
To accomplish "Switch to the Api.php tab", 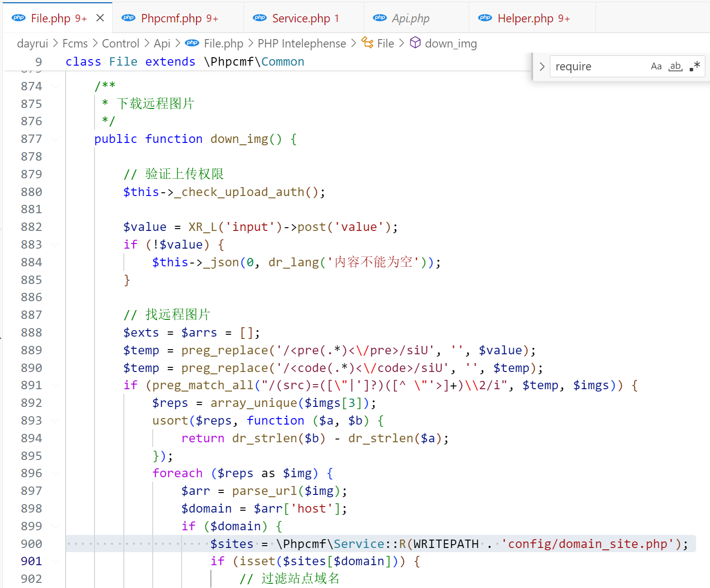I will [416, 18].
